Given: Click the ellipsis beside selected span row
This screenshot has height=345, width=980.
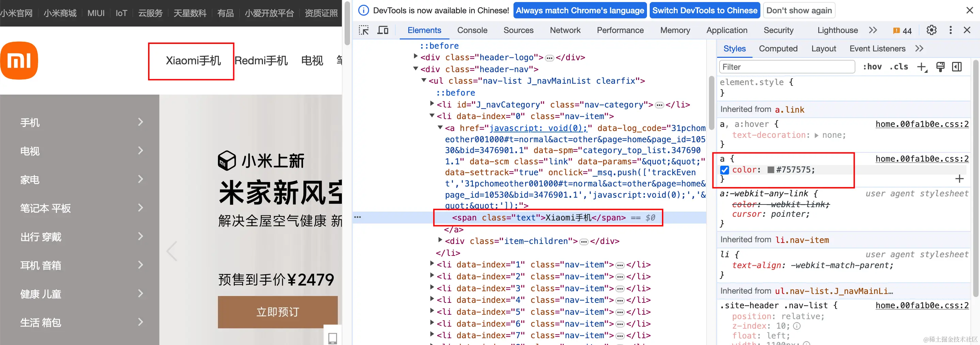Looking at the screenshot, I should tap(358, 217).
